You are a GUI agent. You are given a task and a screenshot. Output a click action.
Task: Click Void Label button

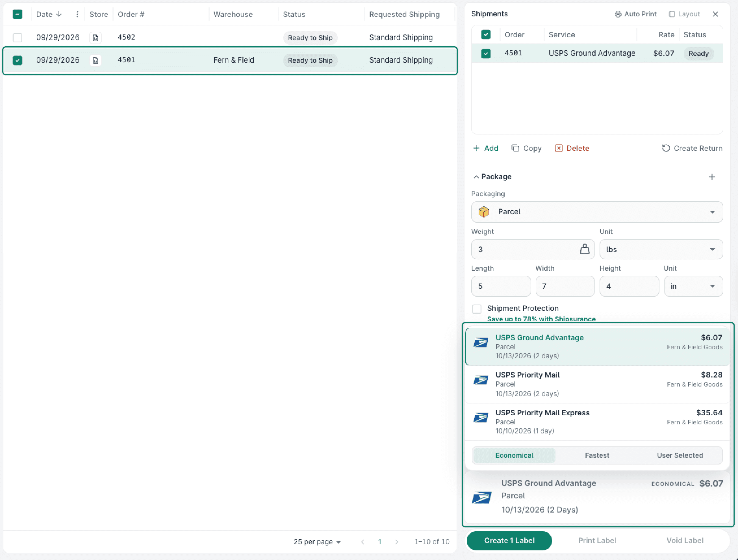pos(685,541)
